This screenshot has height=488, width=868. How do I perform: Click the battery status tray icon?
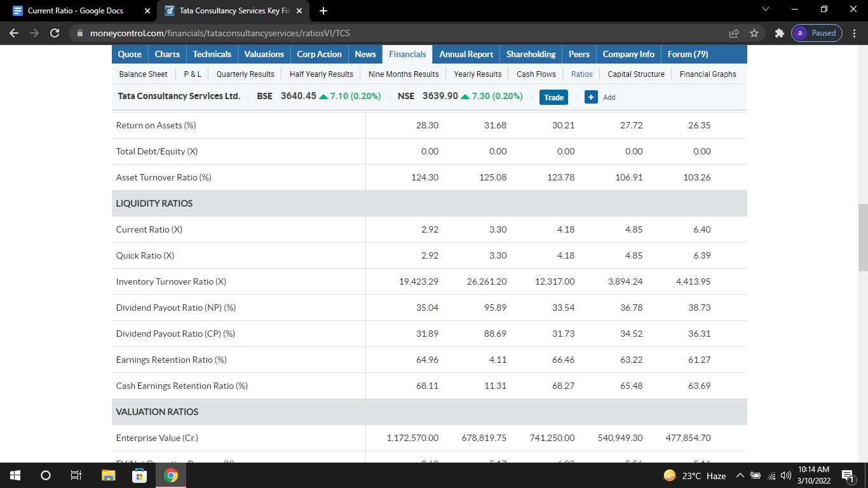[756, 475]
